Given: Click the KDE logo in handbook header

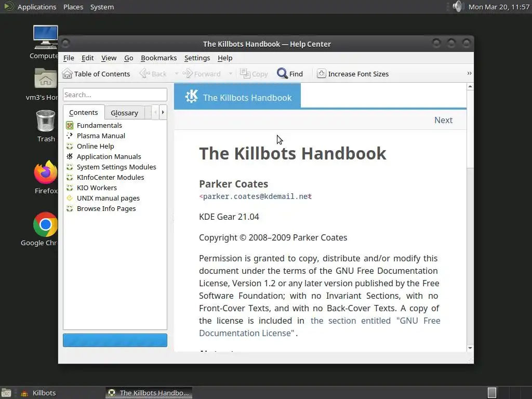Looking at the screenshot, I should point(191,97).
